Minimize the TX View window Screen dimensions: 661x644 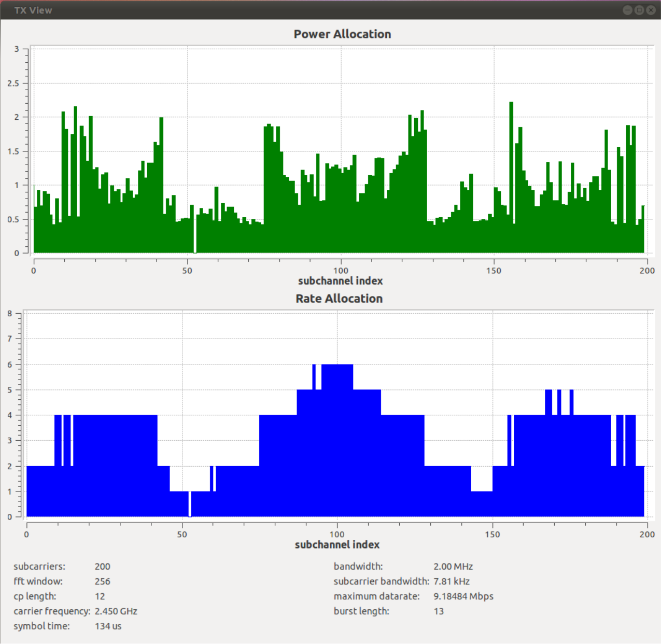click(x=627, y=10)
